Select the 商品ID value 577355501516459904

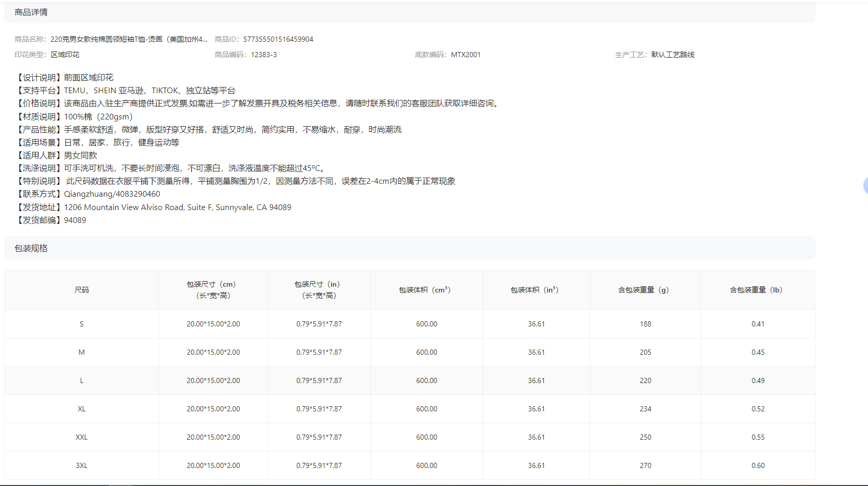point(278,39)
